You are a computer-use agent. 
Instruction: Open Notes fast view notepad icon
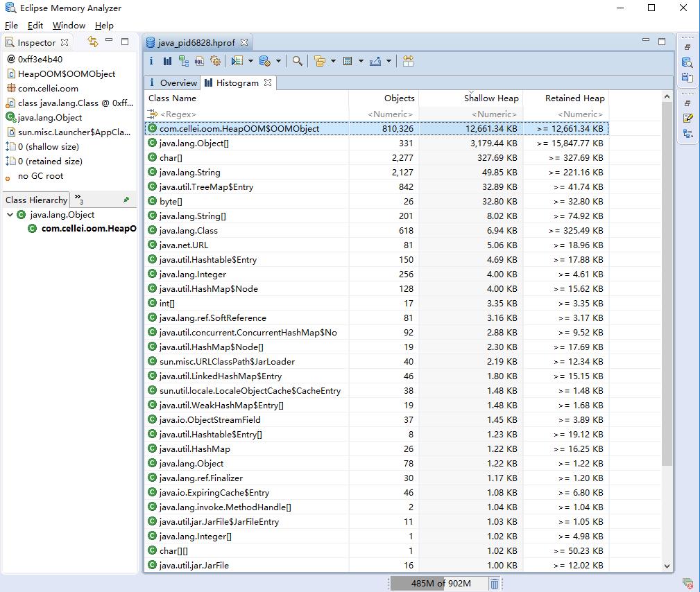[688, 77]
